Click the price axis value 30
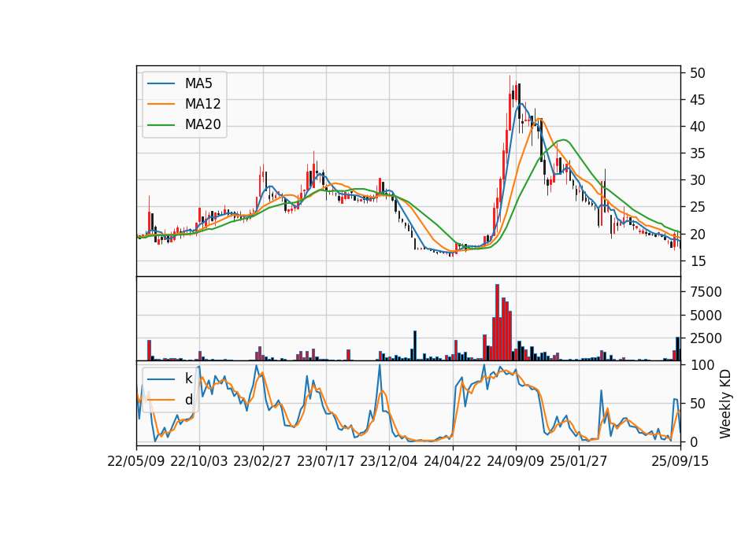 point(698,180)
